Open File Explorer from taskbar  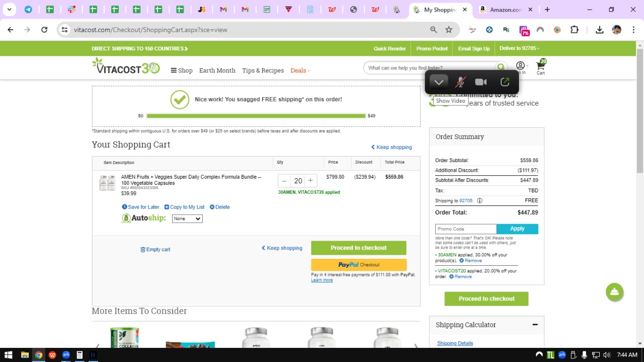(x=25, y=355)
